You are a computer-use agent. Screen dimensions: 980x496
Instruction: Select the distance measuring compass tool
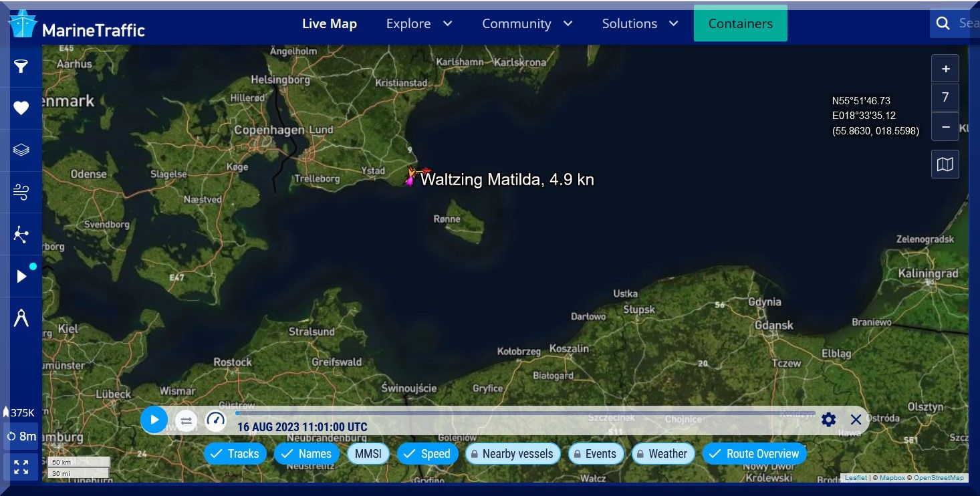tap(21, 319)
